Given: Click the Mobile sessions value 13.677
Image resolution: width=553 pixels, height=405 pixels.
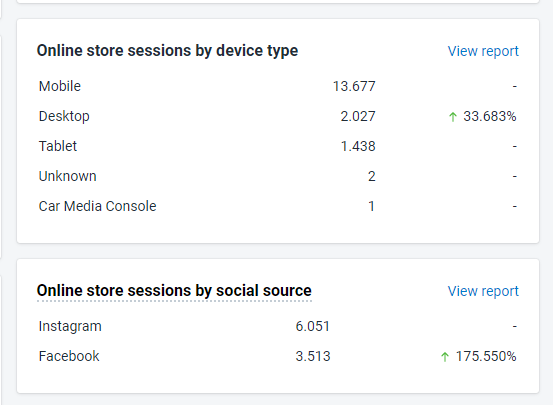Looking at the screenshot, I should (354, 86).
